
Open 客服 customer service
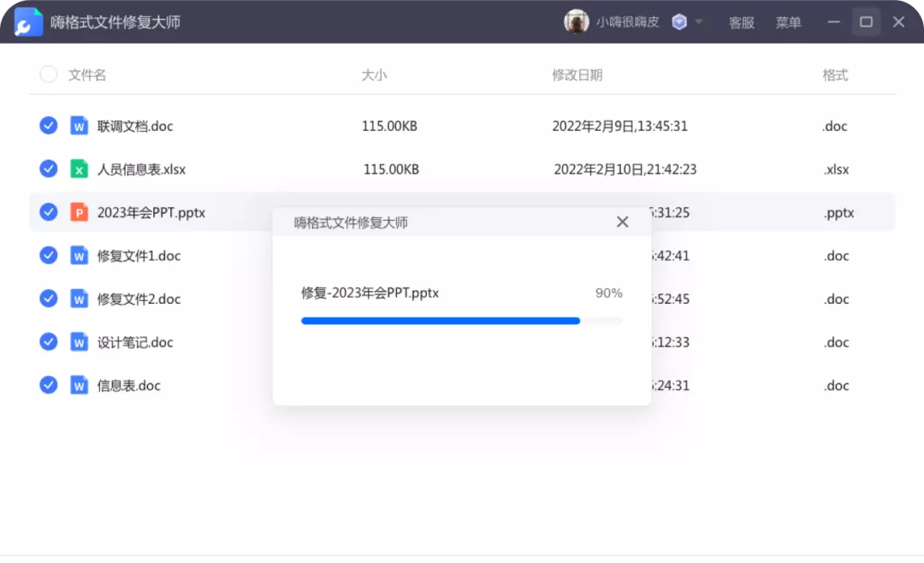click(741, 22)
